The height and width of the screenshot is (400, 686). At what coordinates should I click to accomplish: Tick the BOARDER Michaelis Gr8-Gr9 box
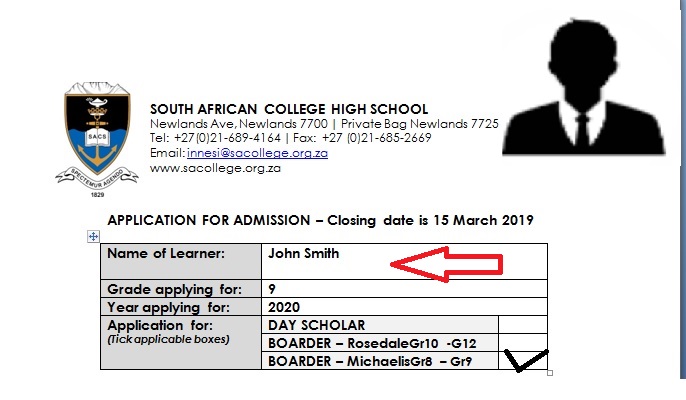pyautogui.click(x=521, y=360)
